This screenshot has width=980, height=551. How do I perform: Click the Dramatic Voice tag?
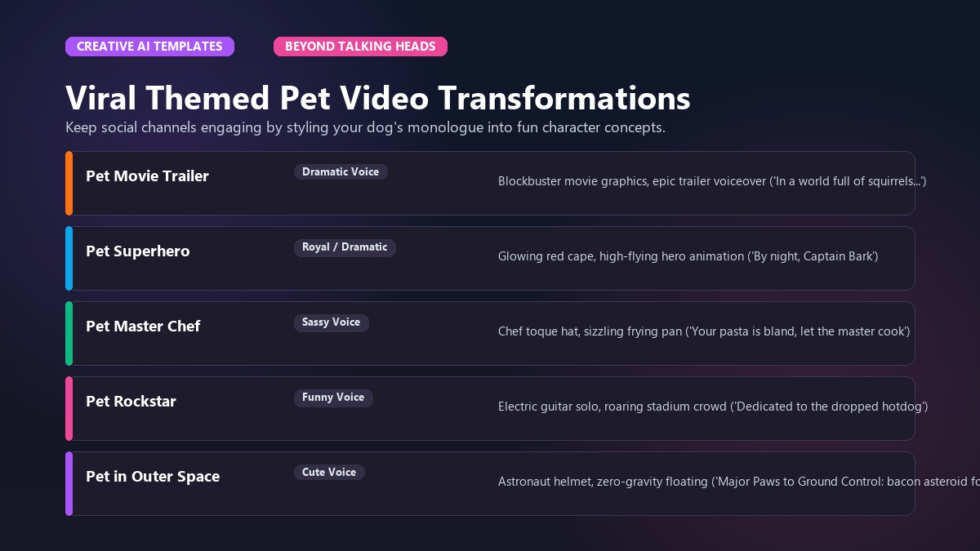click(341, 172)
